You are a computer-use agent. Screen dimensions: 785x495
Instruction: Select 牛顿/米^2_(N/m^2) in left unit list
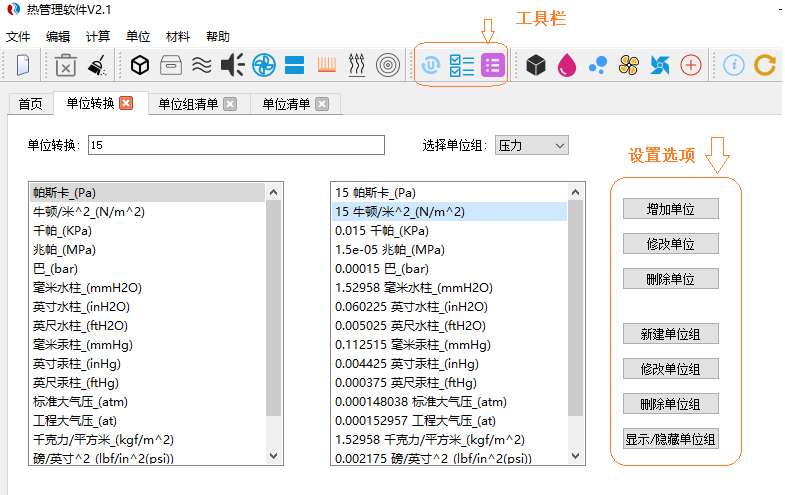click(x=148, y=212)
